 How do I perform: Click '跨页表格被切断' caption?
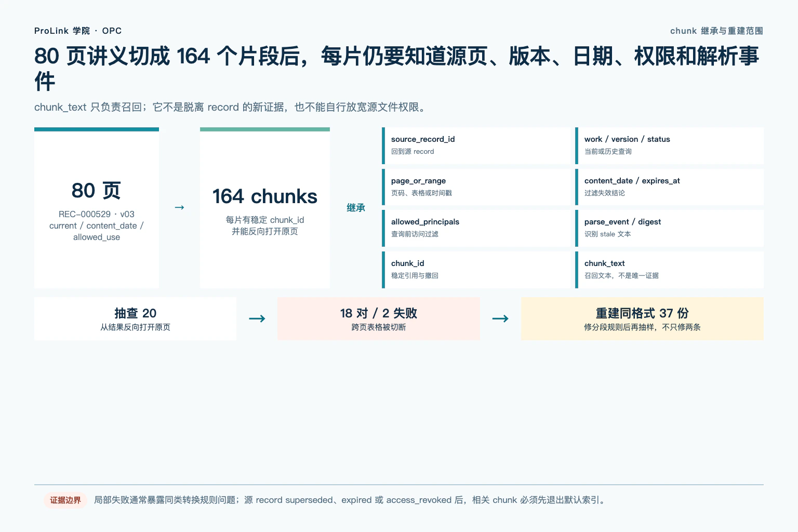tap(379, 327)
